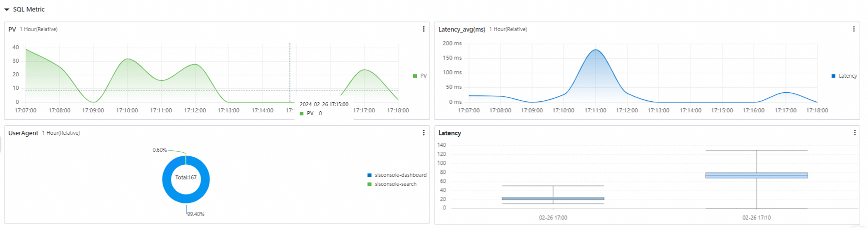Click the SQL Metric section heading
The height and width of the screenshot is (228, 868).
[29, 10]
